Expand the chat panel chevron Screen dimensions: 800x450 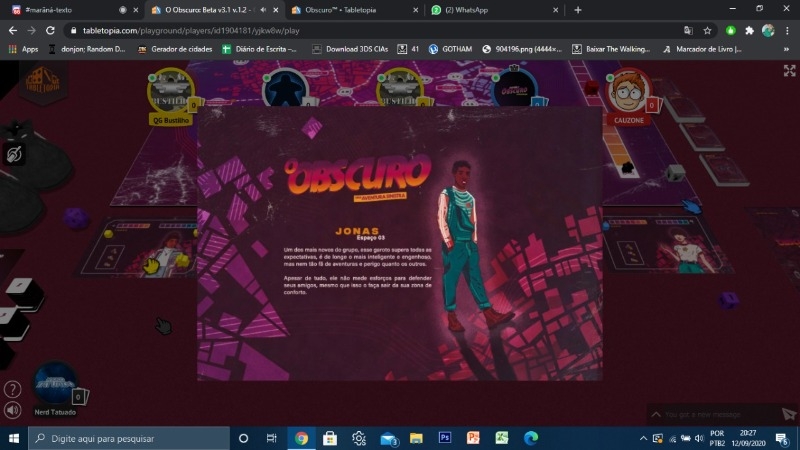[656, 414]
